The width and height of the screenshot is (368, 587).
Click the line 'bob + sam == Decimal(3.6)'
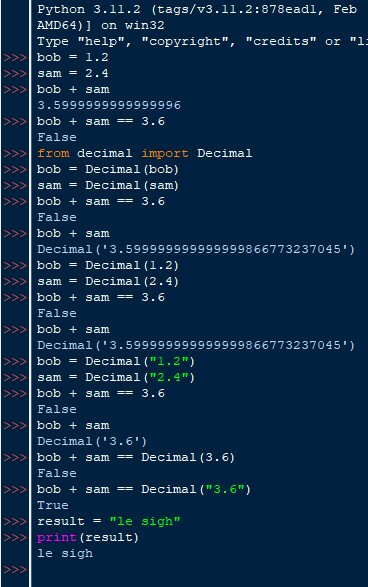[136, 457]
